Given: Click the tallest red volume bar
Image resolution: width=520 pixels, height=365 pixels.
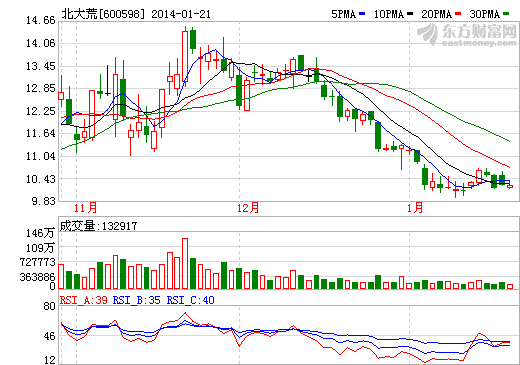Looking at the screenshot, I should point(185,263).
